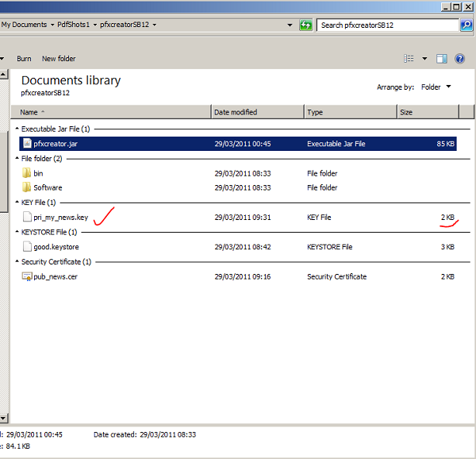
Task: Open the address bar history dropdown
Action: [290, 25]
